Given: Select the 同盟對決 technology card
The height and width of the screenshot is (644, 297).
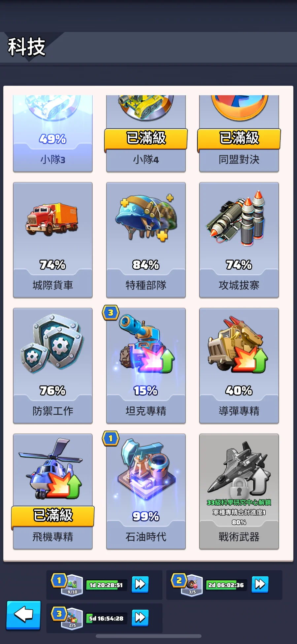Looking at the screenshot, I should [x=239, y=134].
